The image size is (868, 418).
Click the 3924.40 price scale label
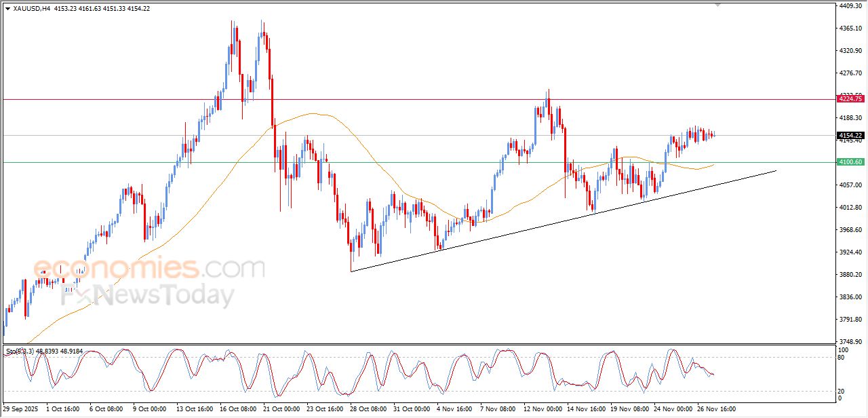(x=850, y=252)
